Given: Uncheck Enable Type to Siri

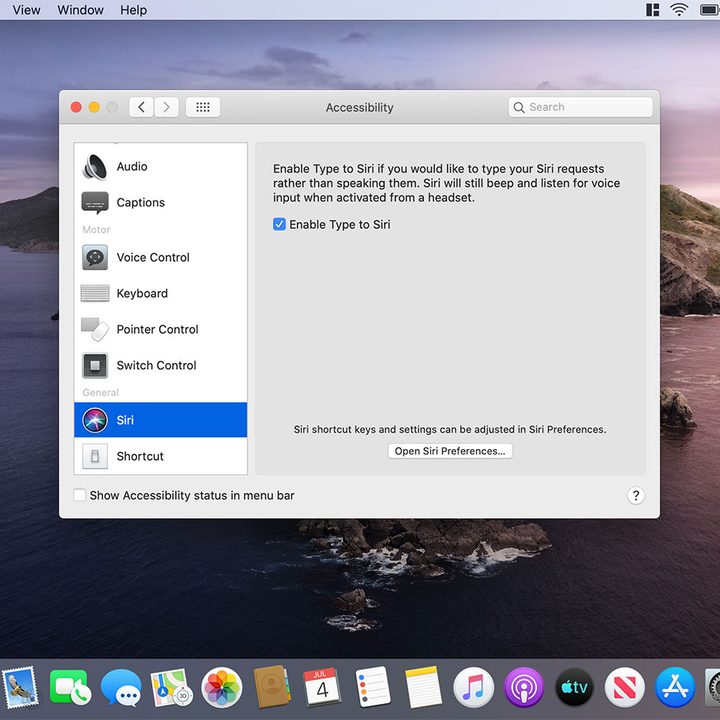Looking at the screenshot, I should 279,224.
